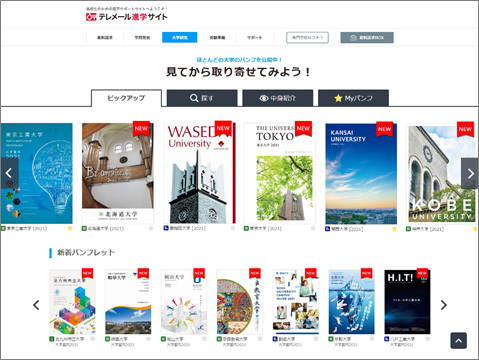Click the テレメール進学サイト logo
Screen dimensions: 479x360
pyautogui.click(x=127, y=17)
